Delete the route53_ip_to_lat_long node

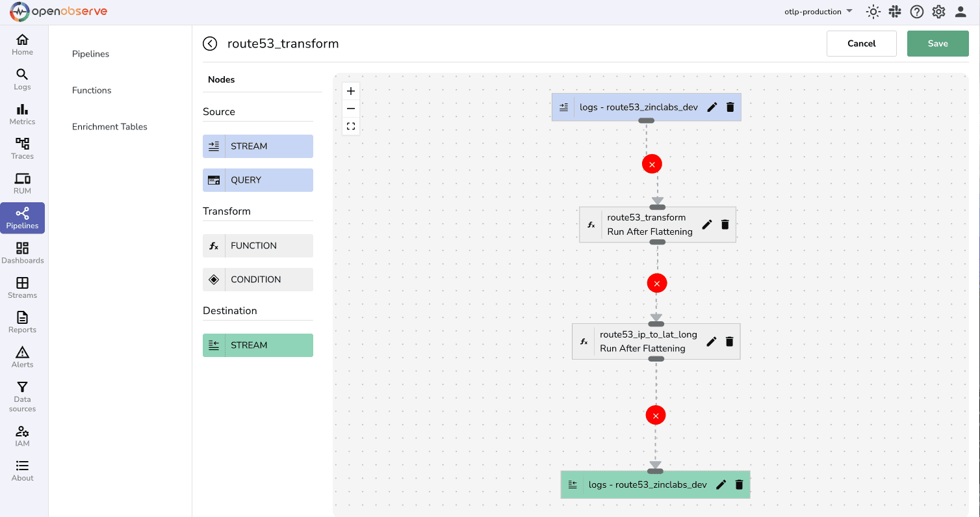(729, 341)
